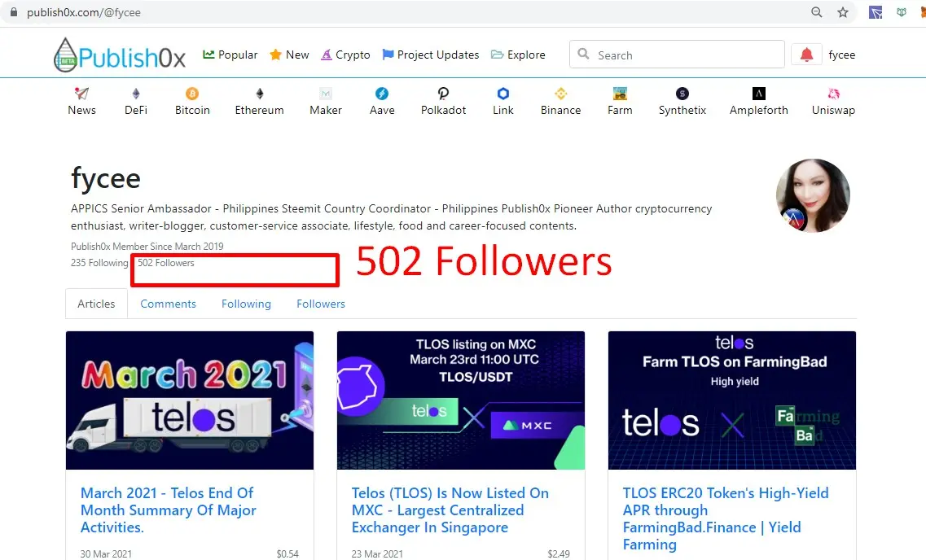Click the Explore folder icon
Viewport: 926px width, 560px height.
coord(498,55)
